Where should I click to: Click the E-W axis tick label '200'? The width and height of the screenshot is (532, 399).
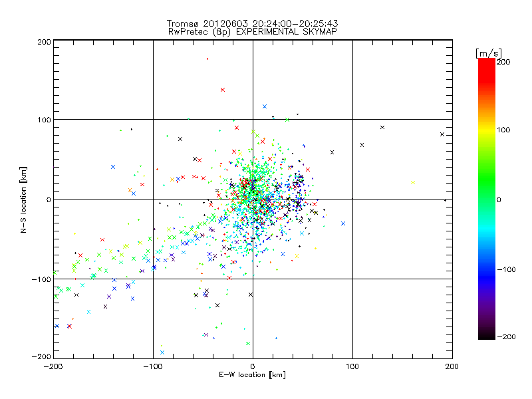click(452, 366)
